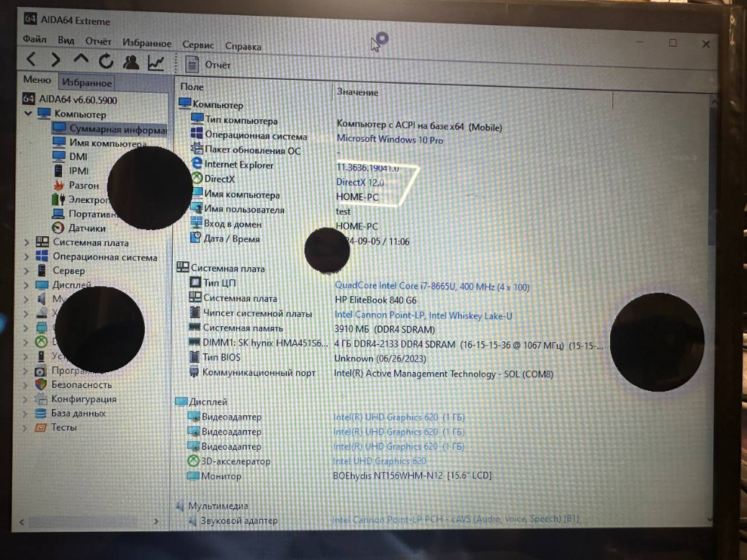Click the Системная плата icon in the tree

pos(42,242)
